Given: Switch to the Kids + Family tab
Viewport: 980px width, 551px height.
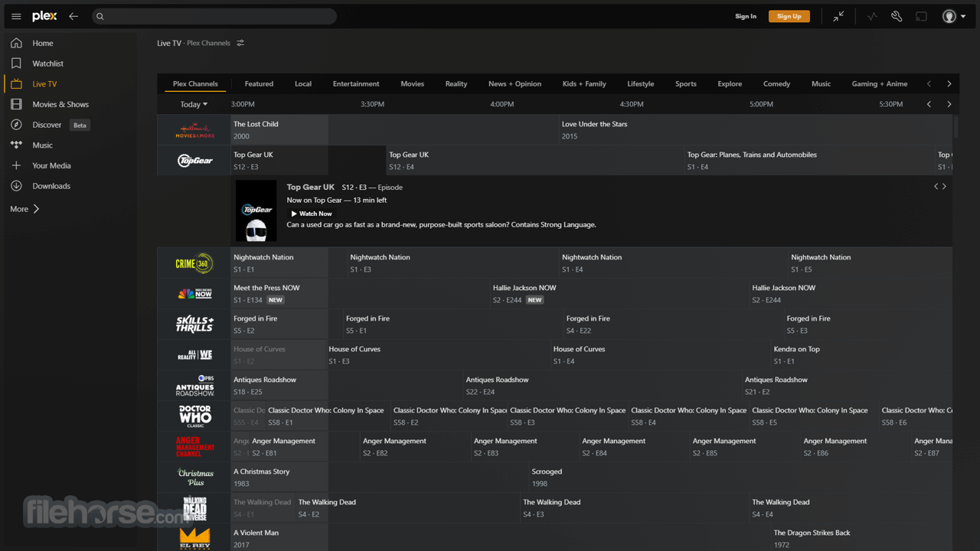Looking at the screenshot, I should tap(584, 84).
